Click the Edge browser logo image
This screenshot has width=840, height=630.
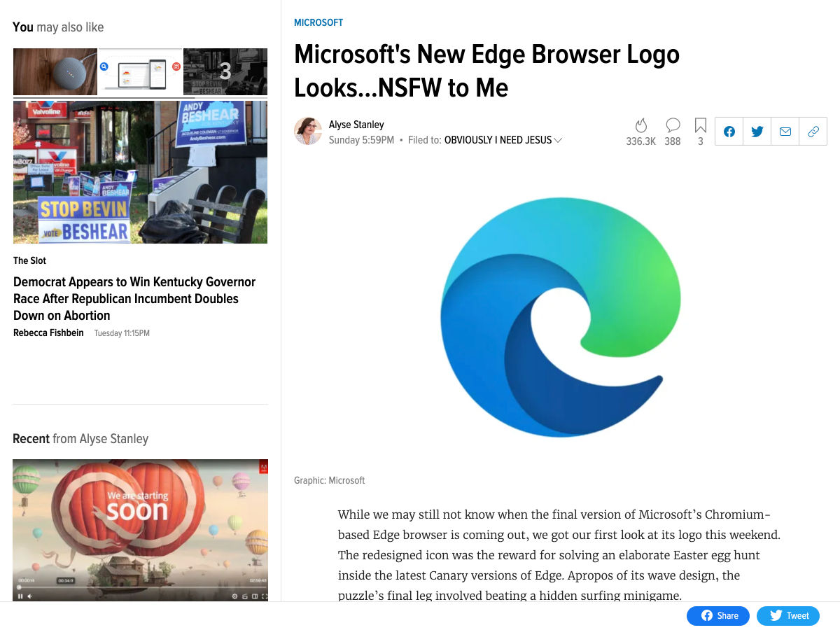coord(560,317)
